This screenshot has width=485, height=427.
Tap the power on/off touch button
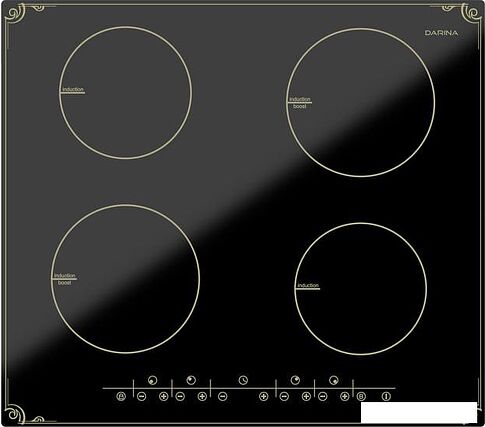pyautogui.click(x=386, y=396)
